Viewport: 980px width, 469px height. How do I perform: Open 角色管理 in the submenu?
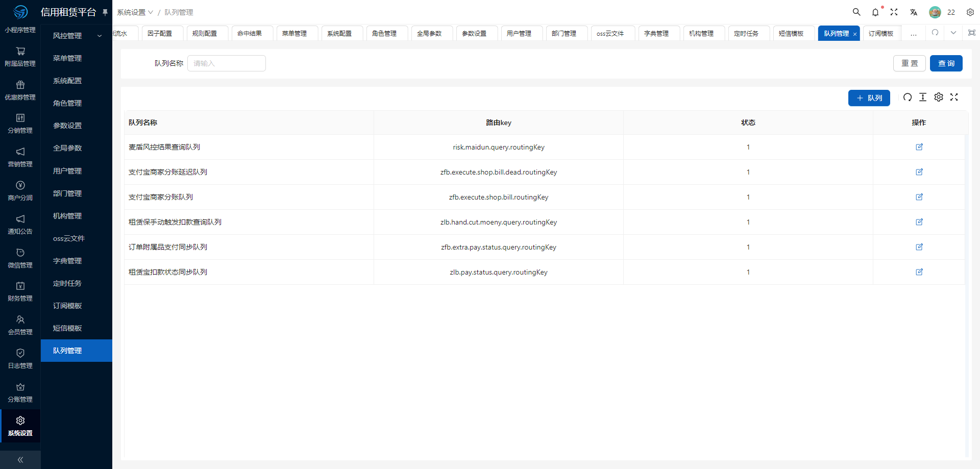click(x=77, y=103)
